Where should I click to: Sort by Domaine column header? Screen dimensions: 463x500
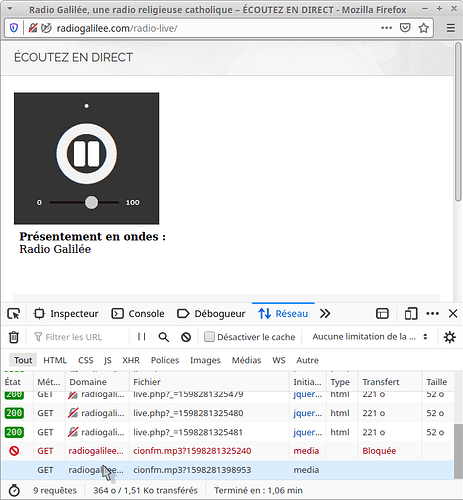pyautogui.click(x=97, y=382)
